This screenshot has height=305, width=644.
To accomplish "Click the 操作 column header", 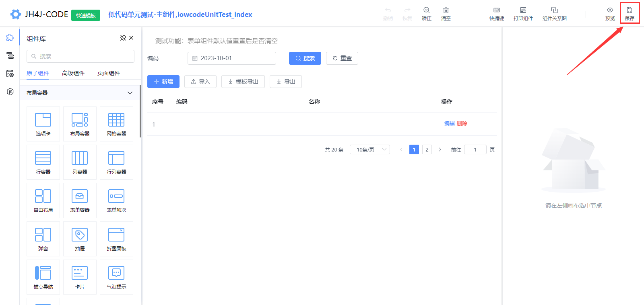I will point(447,102).
